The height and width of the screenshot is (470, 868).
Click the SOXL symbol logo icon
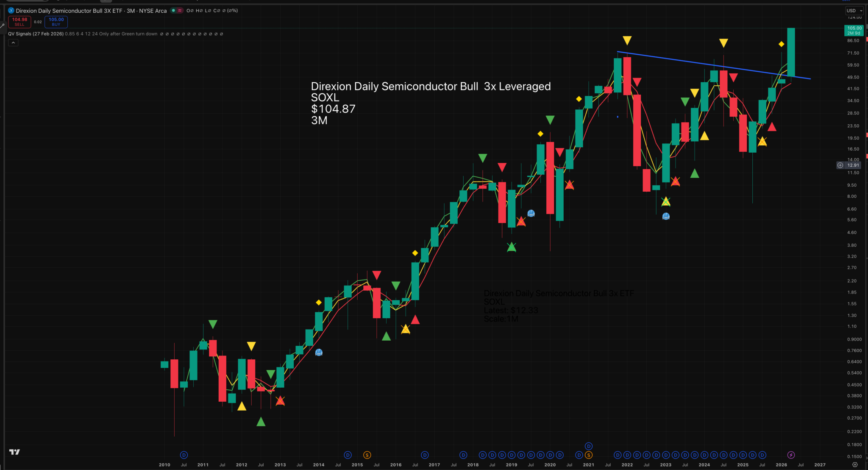(11, 11)
